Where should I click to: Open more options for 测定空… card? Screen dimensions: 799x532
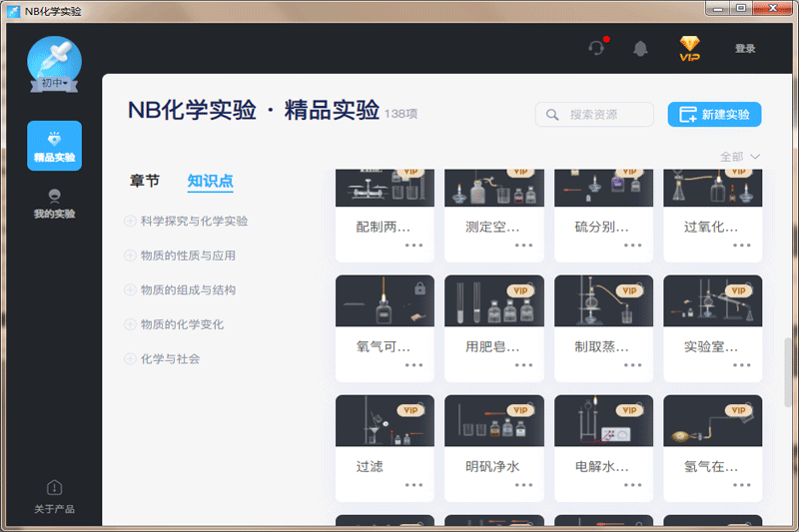(523, 246)
